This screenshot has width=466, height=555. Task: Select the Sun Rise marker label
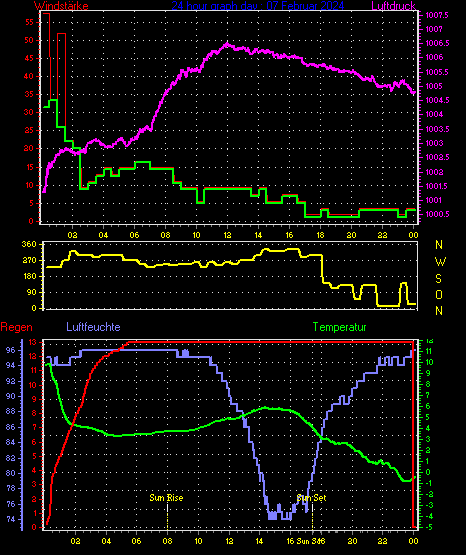click(166, 498)
